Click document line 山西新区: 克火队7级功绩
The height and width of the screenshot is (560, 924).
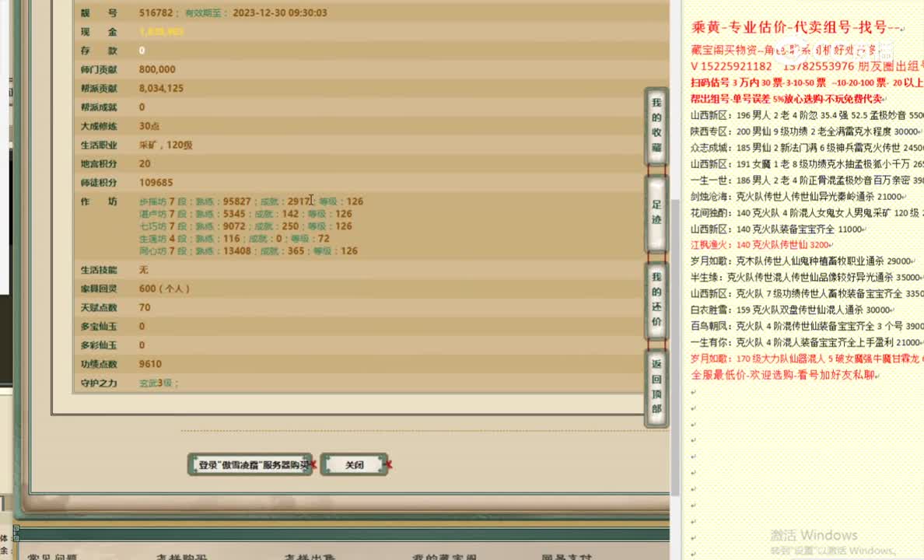tap(807, 293)
